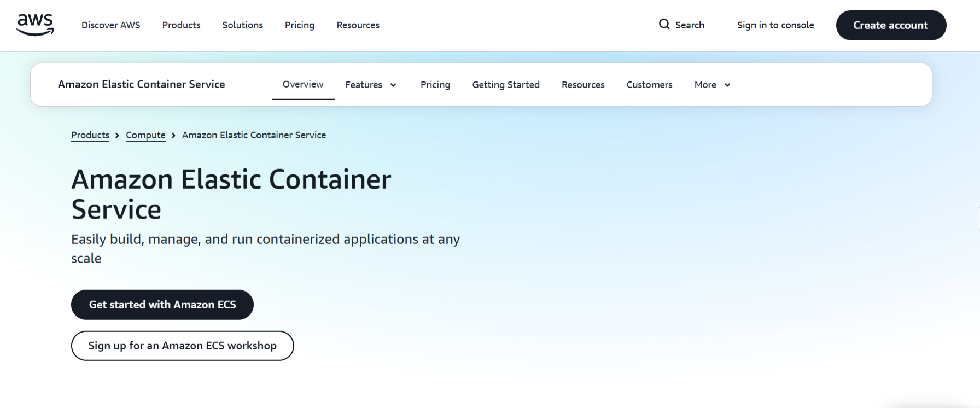Open Pricing in the top navigation
The image size is (980, 408).
[x=300, y=25]
